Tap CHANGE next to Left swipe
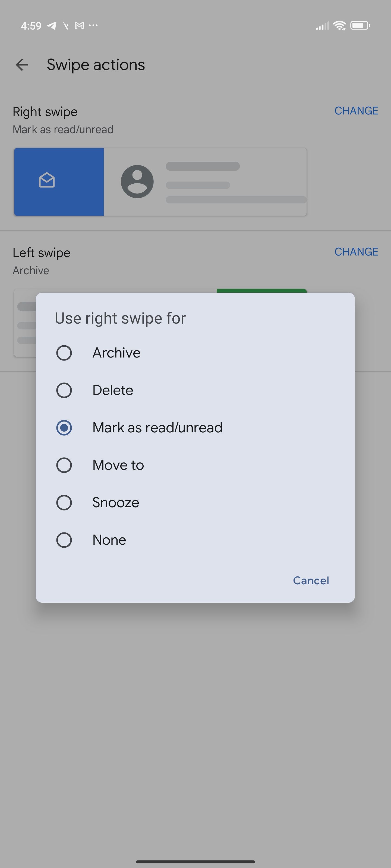The width and height of the screenshot is (391, 868). point(356,252)
